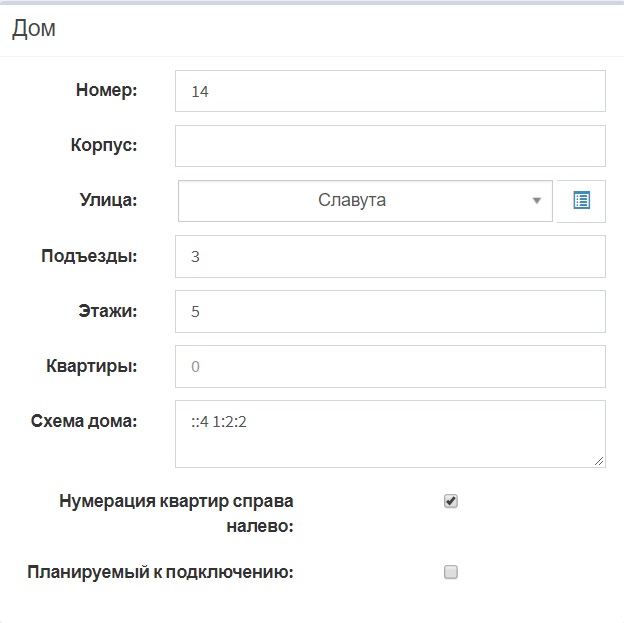Click inside the Схема дома text area
The width and height of the screenshot is (624, 623).
point(390,434)
